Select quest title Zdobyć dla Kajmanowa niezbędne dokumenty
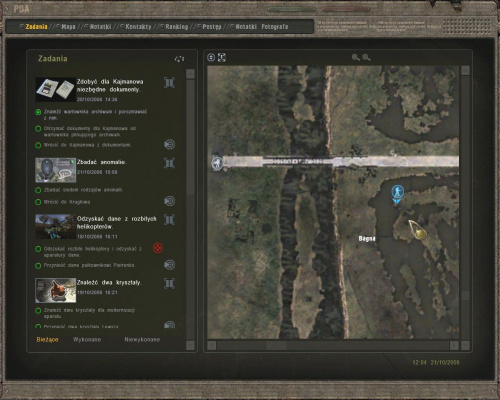 (x=110, y=86)
